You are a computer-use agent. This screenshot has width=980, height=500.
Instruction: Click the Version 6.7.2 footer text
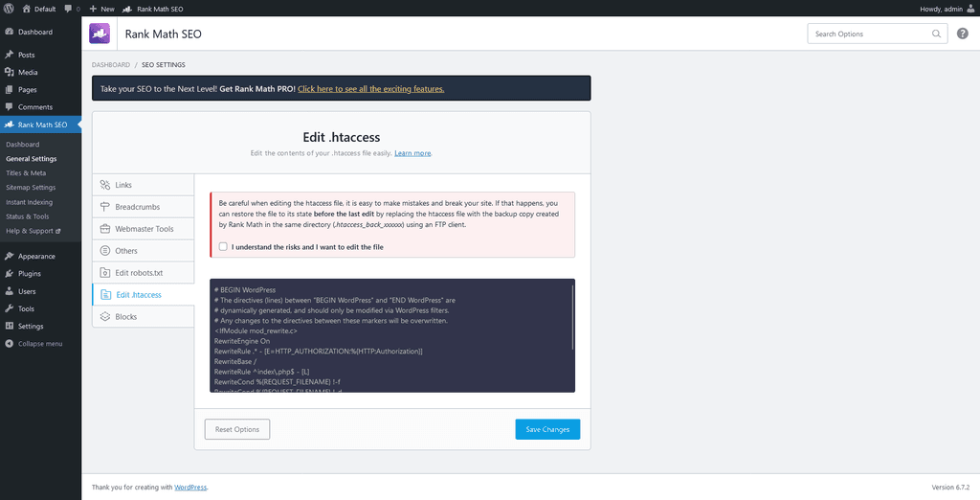[x=950, y=488]
